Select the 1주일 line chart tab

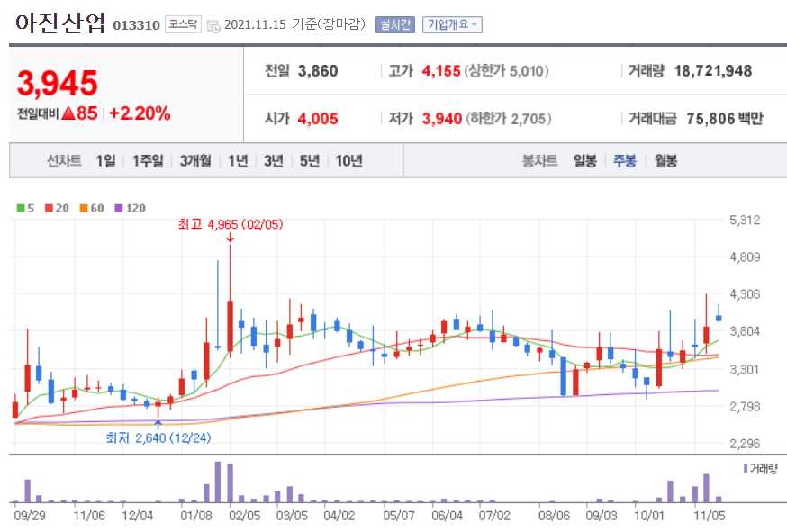(x=148, y=161)
